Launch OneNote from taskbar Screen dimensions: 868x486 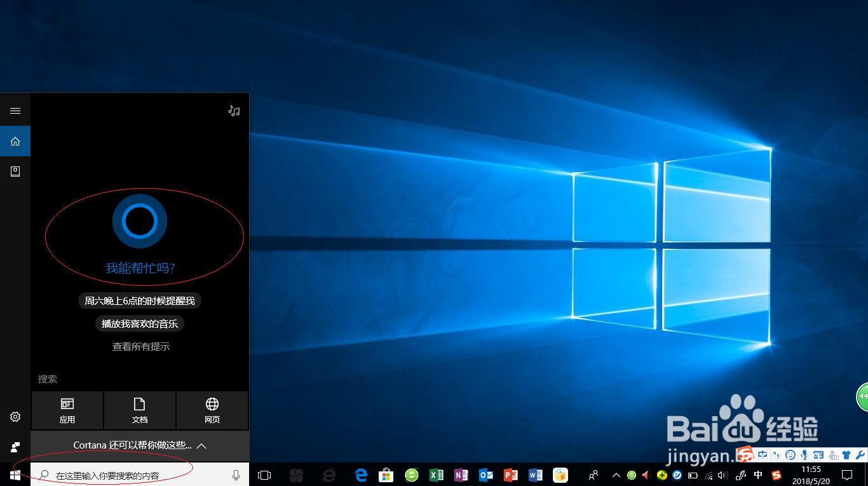click(461, 475)
